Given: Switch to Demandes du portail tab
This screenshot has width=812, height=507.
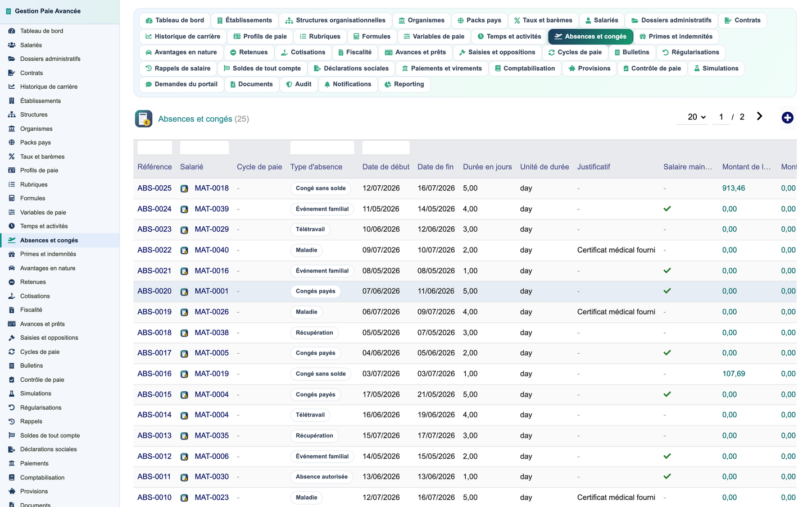Looking at the screenshot, I should coord(182,84).
